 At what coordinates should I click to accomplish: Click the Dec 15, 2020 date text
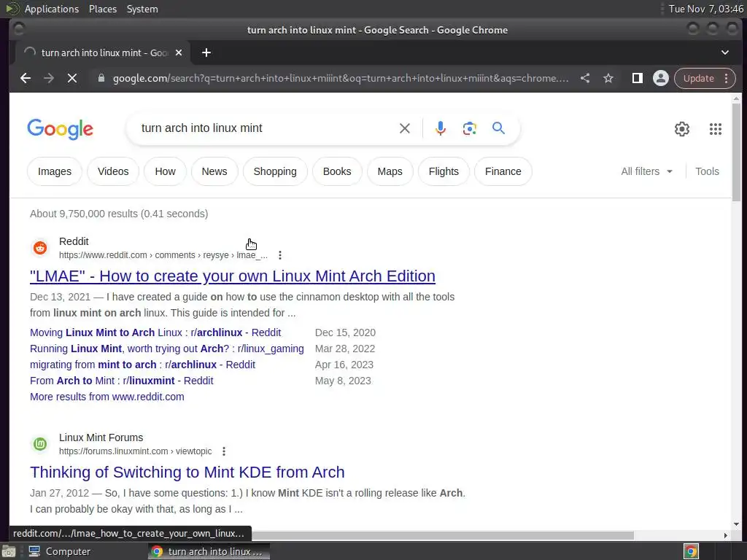[x=345, y=332]
